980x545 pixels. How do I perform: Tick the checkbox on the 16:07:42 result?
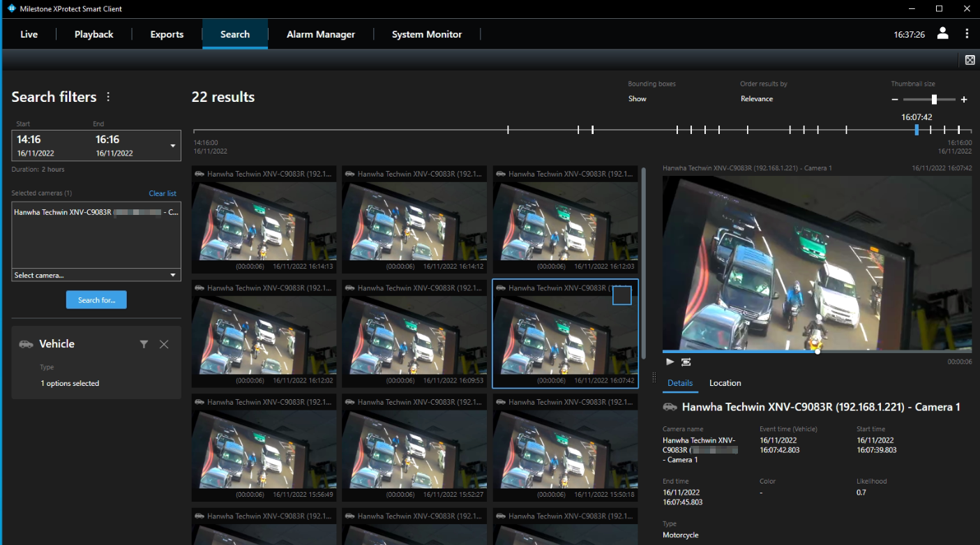pos(621,295)
